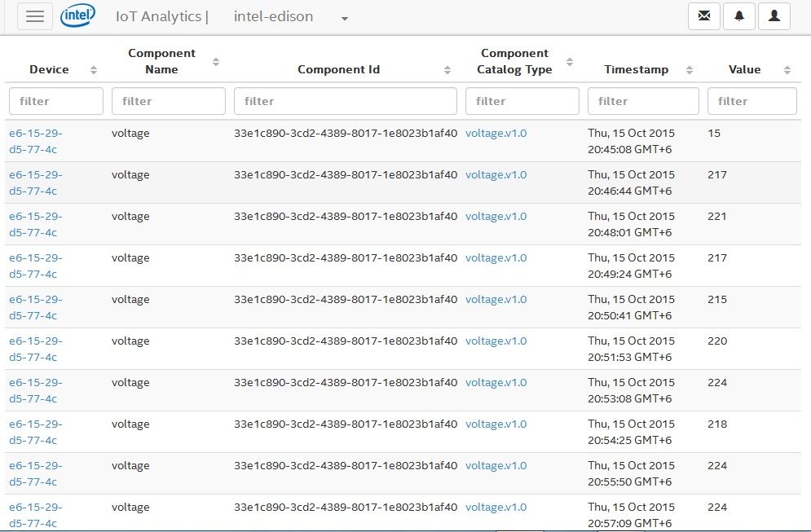The height and width of the screenshot is (532, 811).
Task: Sort by Component Catalog Type arrows
Action: (570, 62)
